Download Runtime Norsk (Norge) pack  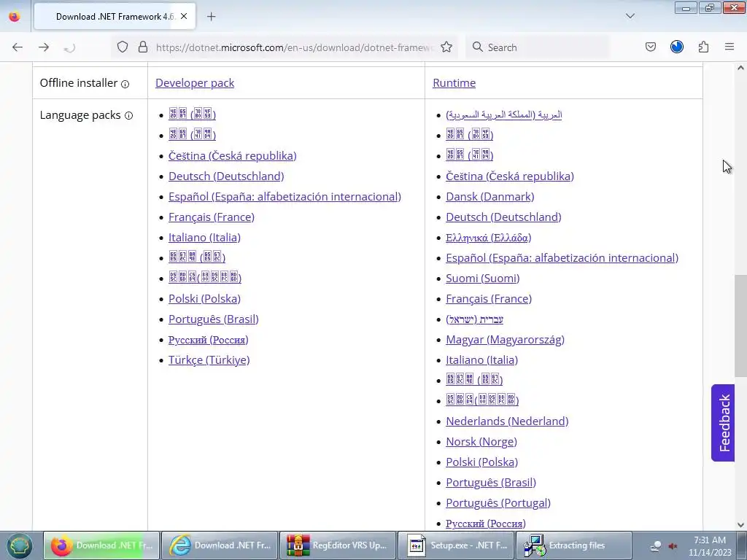(481, 442)
